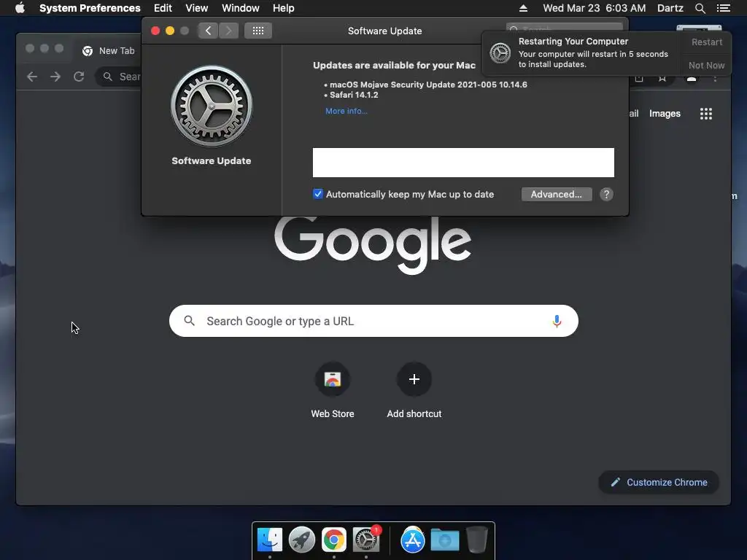Toggle Automatically keep my Mac up to date
This screenshot has height=560, width=747.
(318, 194)
